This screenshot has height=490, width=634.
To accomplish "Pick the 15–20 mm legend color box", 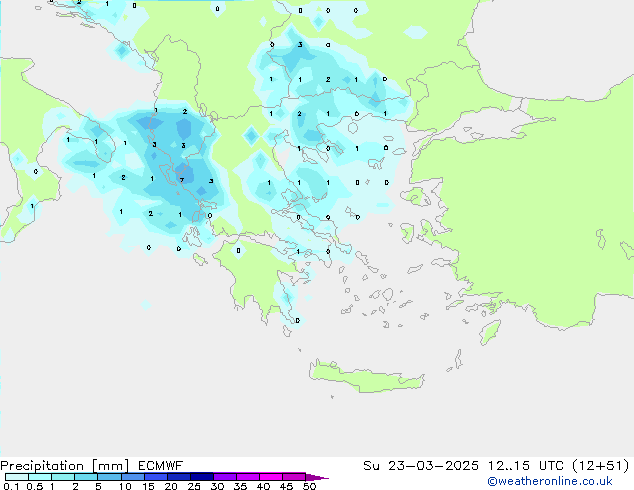I will click(156, 477).
